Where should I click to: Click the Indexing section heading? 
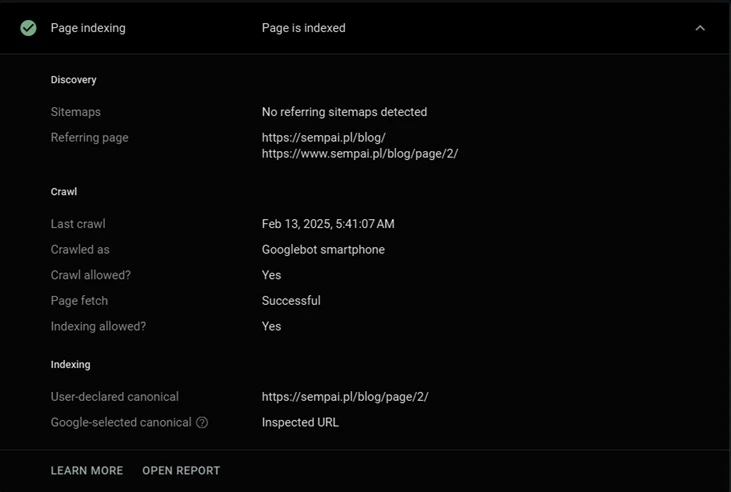point(70,365)
